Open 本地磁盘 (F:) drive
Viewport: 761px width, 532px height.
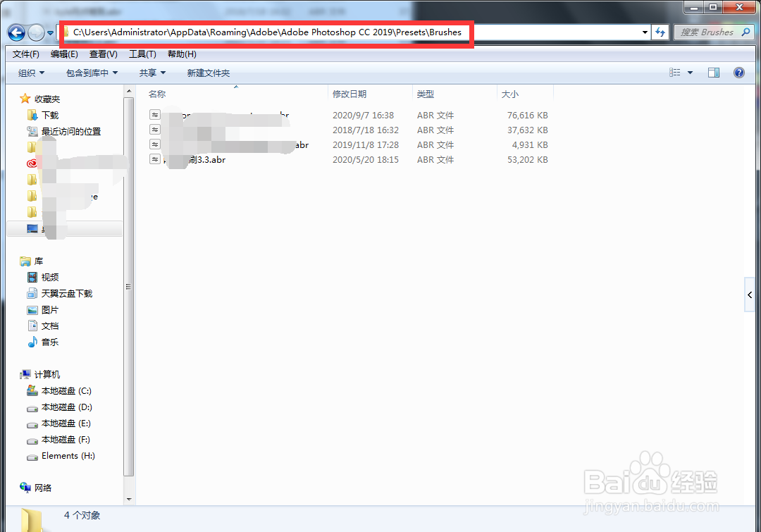pyautogui.click(x=66, y=440)
